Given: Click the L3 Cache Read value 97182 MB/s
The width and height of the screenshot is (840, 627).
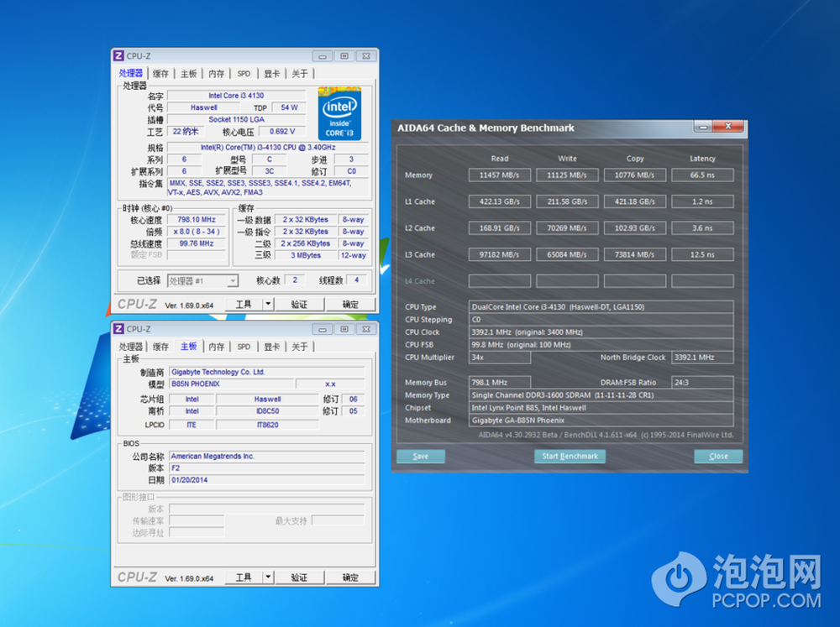Looking at the screenshot, I should tap(499, 255).
